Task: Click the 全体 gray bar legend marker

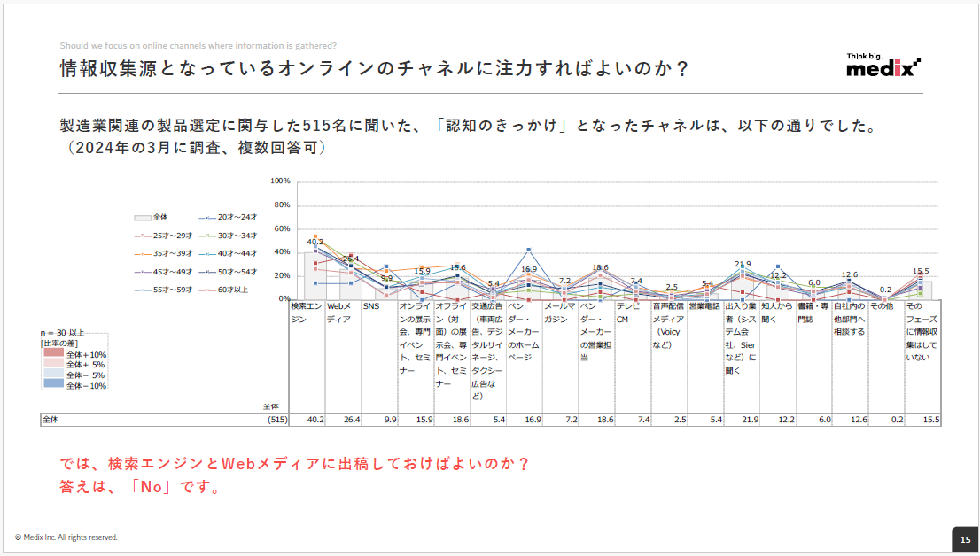Action: [142, 217]
